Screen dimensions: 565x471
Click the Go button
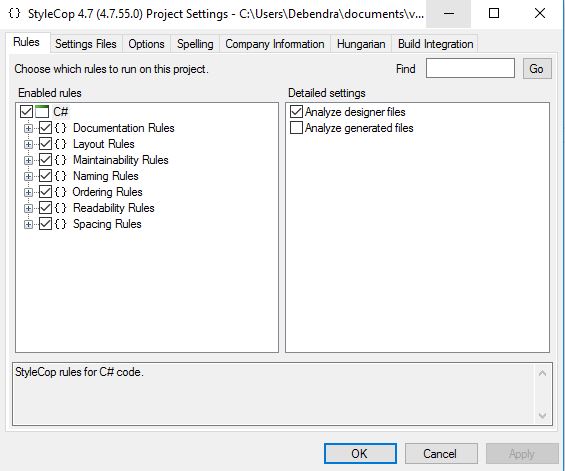[x=537, y=68]
